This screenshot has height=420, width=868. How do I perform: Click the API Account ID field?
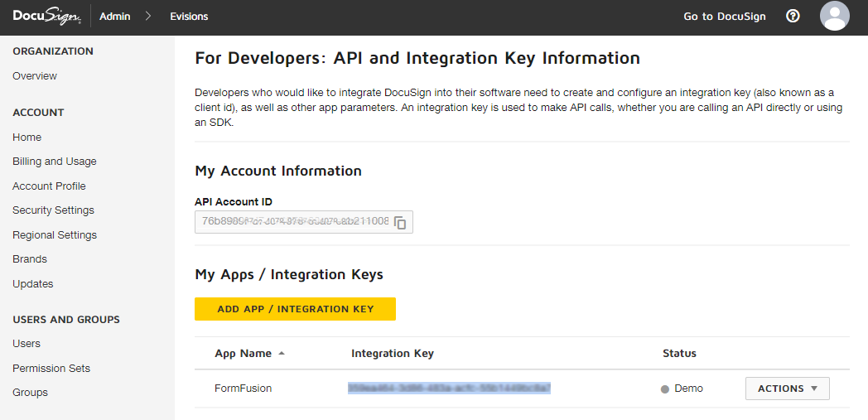294,221
